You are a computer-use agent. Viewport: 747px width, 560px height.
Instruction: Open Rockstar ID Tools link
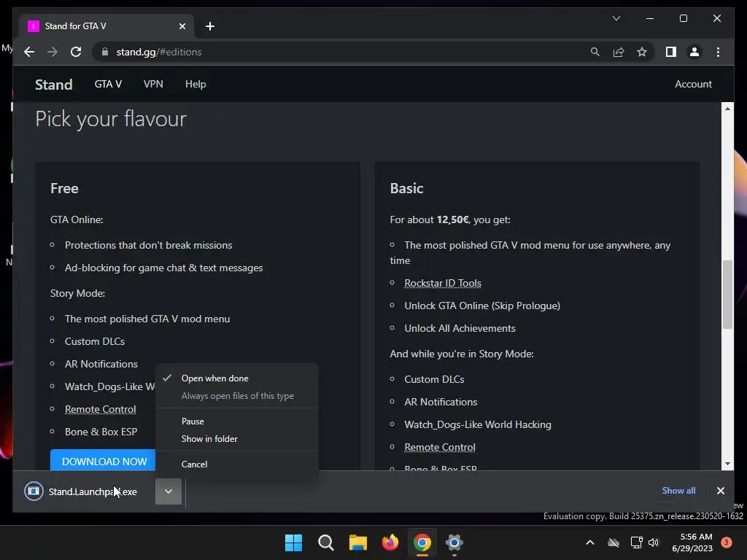pos(443,283)
